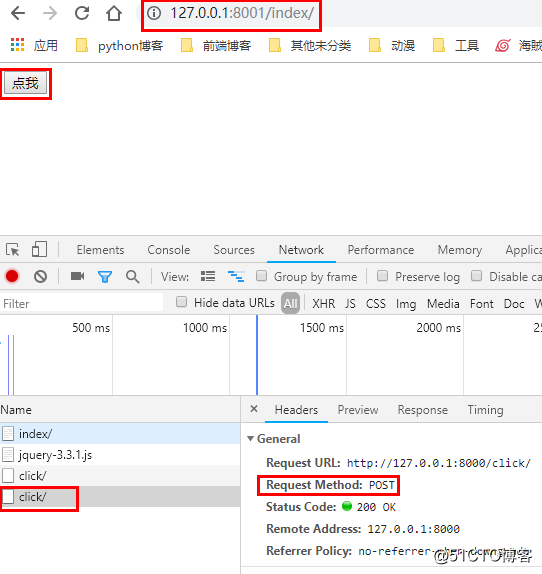The width and height of the screenshot is (542, 574).
Task: Open network search magnifier
Action: tap(132, 277)
